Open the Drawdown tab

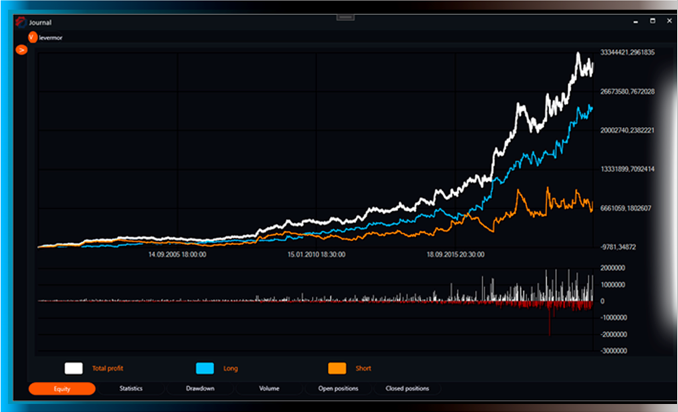[x=200, y=389]
